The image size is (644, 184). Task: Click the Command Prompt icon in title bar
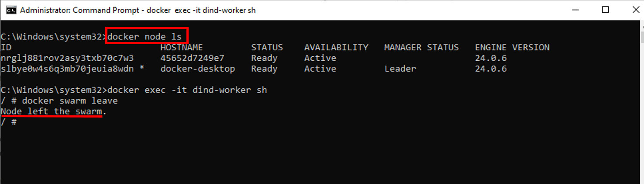point(10,10)
